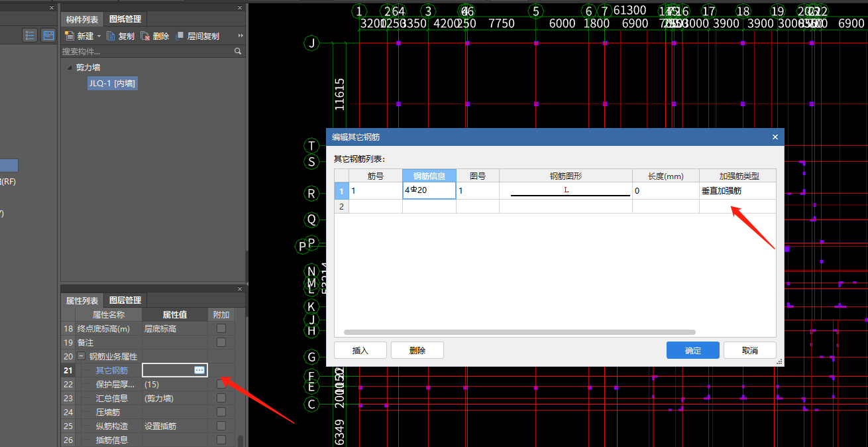This screenshot has height=447, width=868.
Task: Select row 2 header in rebar table
Action: [x=341, y=206]
